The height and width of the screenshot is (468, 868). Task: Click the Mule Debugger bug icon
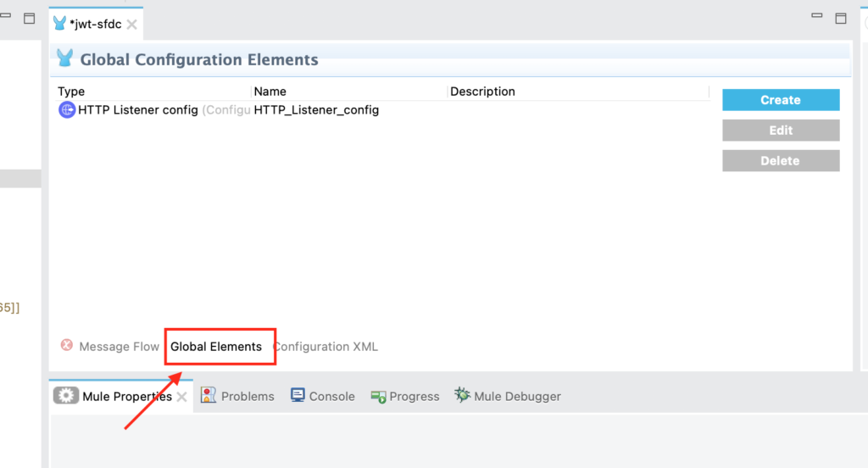pos(462,396)
